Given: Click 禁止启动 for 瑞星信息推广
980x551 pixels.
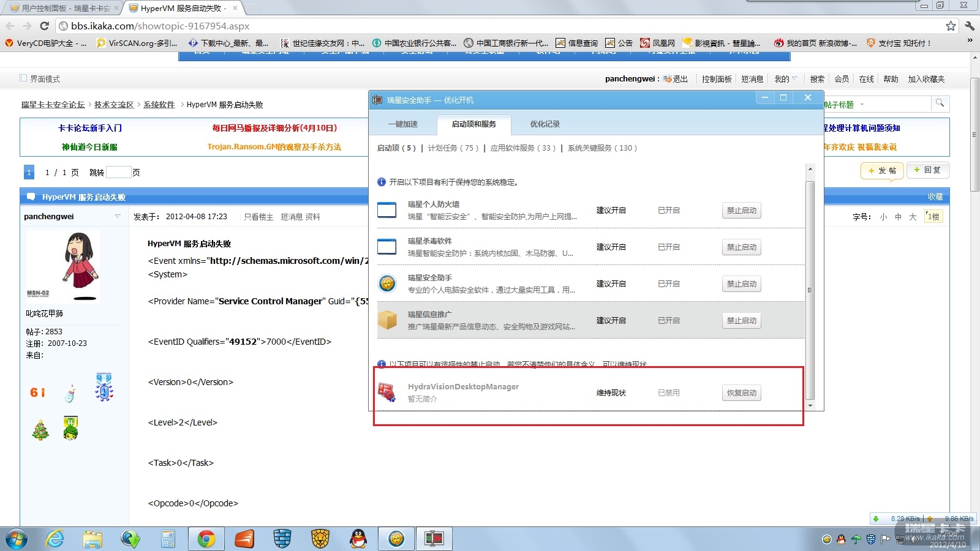Looking at the screenshot, I should point(742,321).
